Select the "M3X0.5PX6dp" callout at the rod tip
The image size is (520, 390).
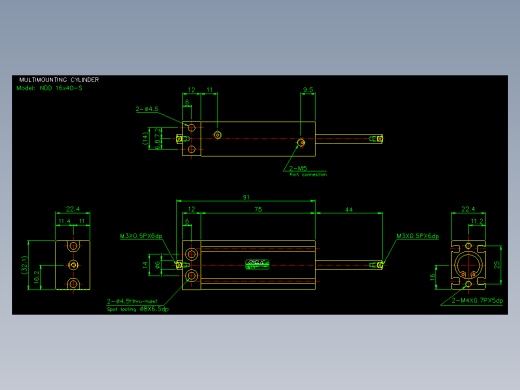coord(418,236)
